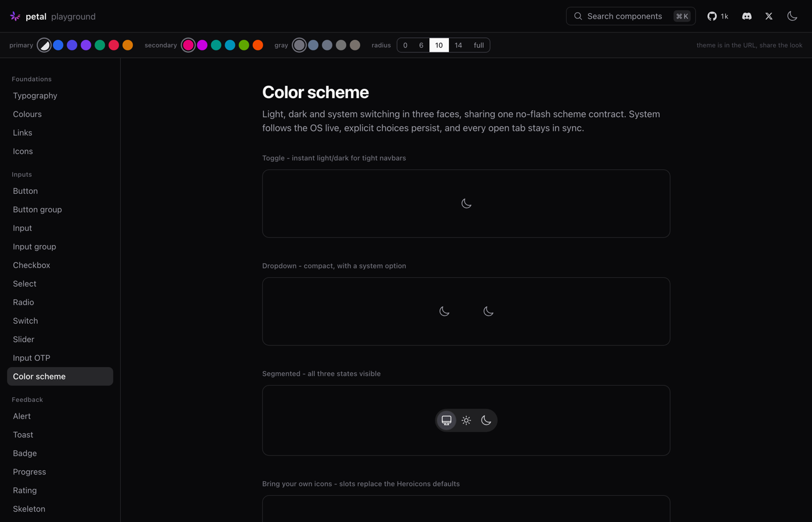Open the Checkbox page
Viewport: 812px width, 522px height.
pos(60,265)
